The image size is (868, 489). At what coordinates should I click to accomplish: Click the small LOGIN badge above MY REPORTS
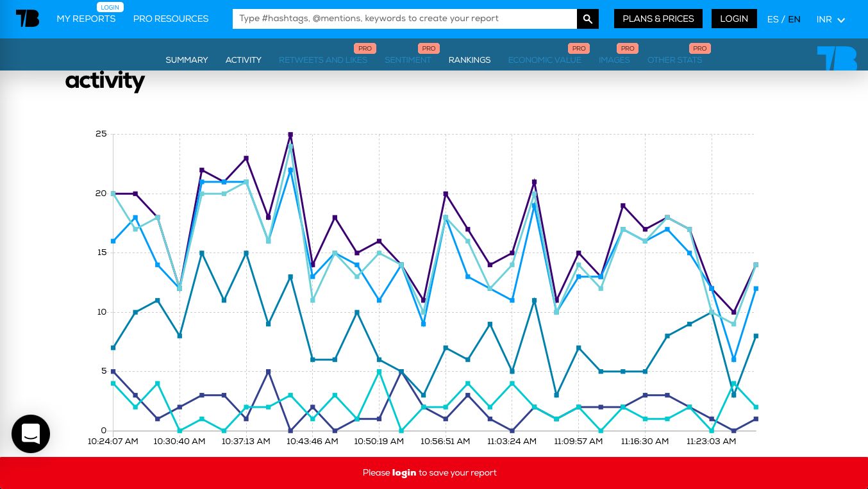tap(110, 7)
